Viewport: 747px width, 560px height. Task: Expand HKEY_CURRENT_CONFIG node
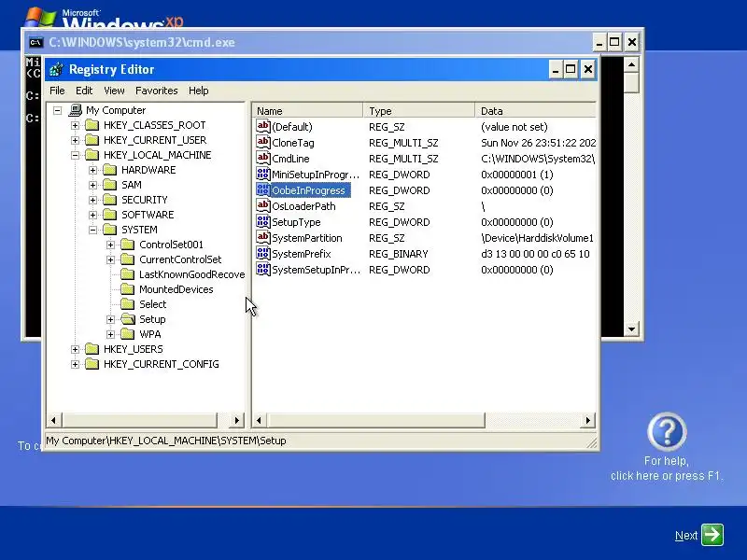pyautogui.click(x=76, y=364)
